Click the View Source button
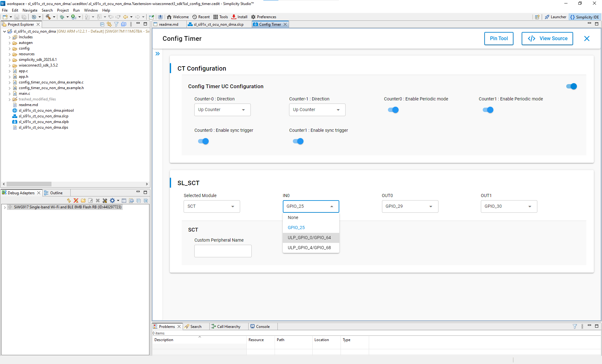 pyautogui.click(x=547, y=38)
